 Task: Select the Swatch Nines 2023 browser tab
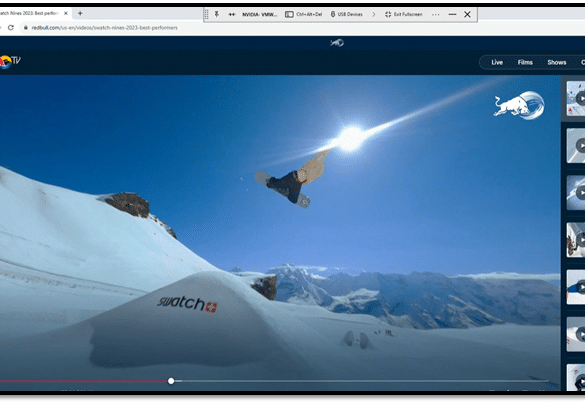pos(30,13)
